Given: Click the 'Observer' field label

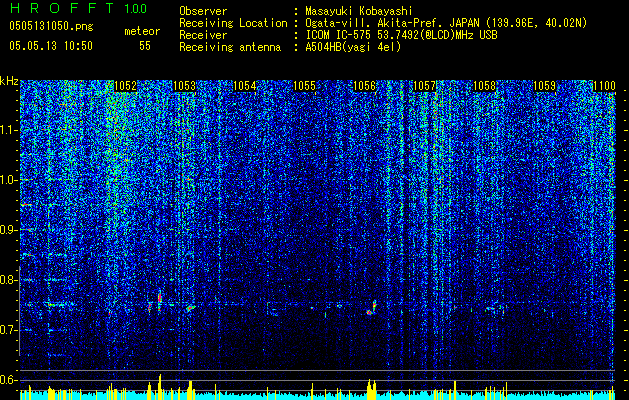Looking at the screenshot, I should (203, 11).
